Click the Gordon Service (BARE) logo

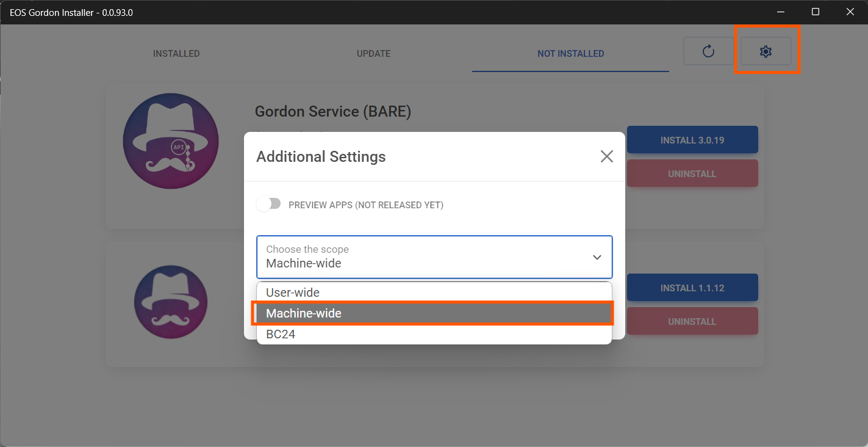pyautogui.click(x=170, y=141)
